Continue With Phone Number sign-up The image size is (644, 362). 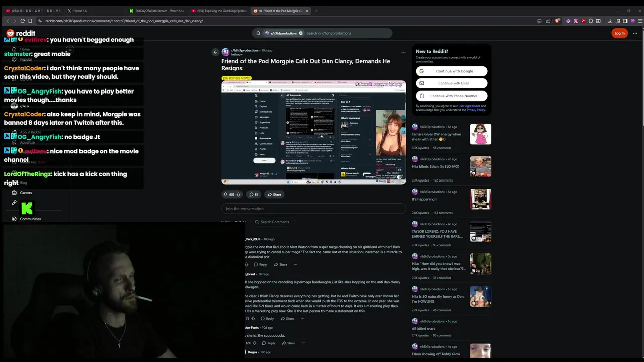pyautogui.click(x=451, y=96)
